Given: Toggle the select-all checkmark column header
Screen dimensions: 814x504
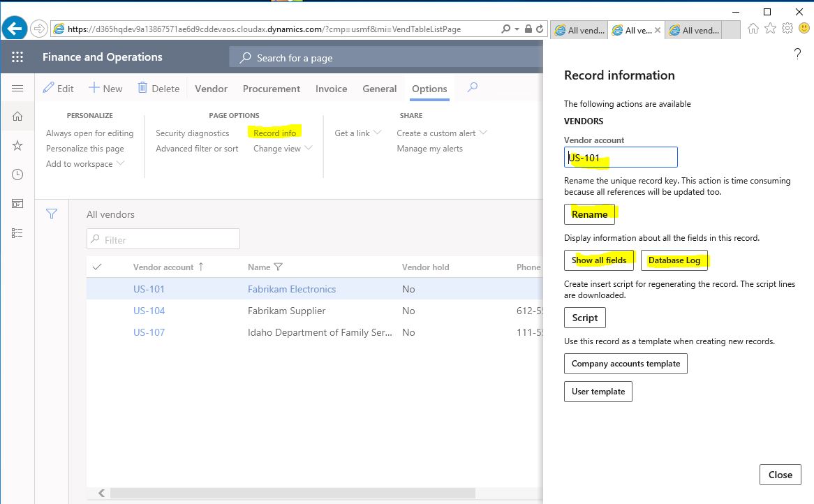Looking at the screenshot, I should tap(96, 267).
